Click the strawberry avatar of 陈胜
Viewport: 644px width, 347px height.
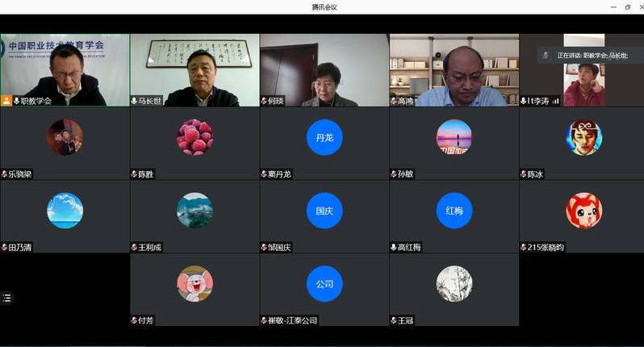(x=194, y=137)
